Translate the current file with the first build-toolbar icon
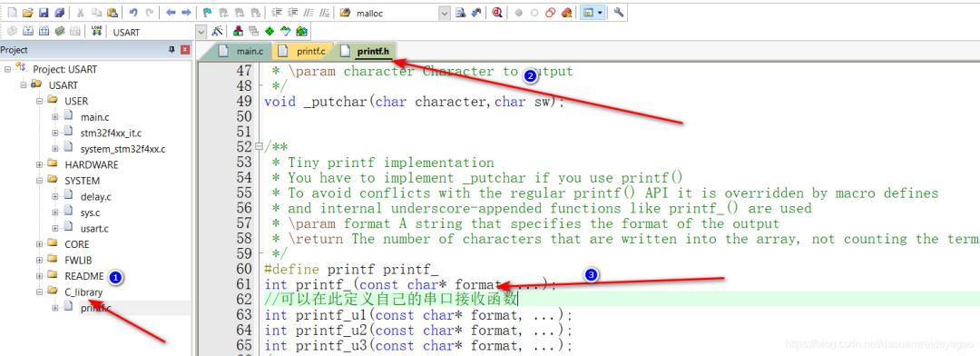This screenshot has width=980, height=356. point(12,31)
